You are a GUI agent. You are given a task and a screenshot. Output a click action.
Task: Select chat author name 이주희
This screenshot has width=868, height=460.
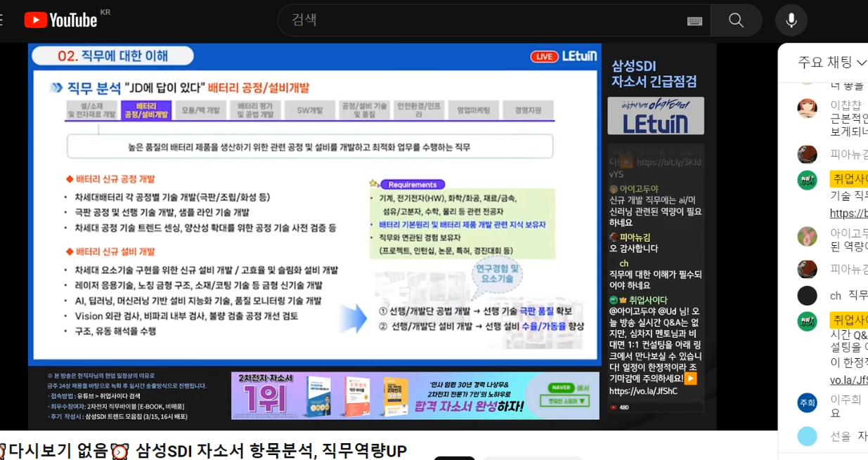tap(846, 399)
